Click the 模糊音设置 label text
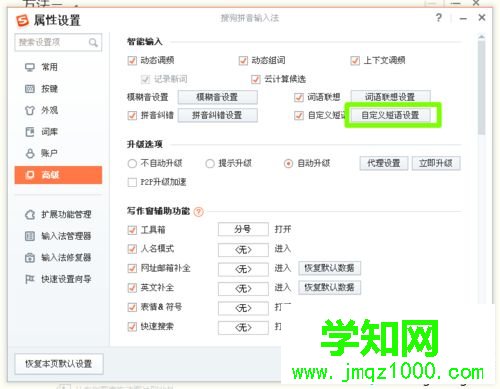The height and width of the screenshot is (389, 500). (148, 97)
